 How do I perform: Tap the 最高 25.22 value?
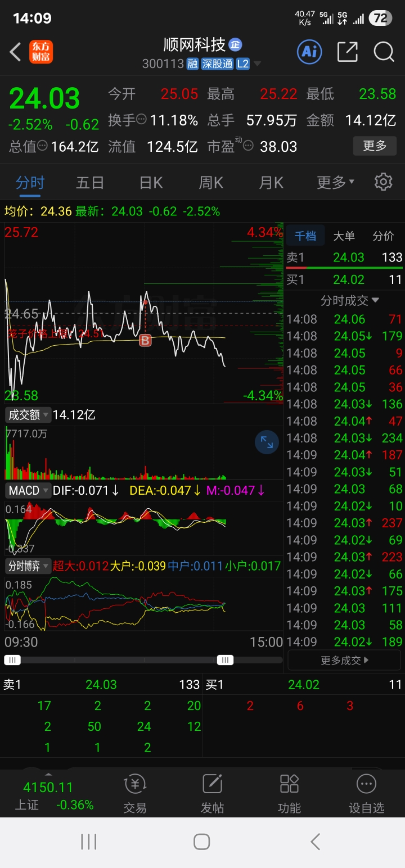click(278, 94)
